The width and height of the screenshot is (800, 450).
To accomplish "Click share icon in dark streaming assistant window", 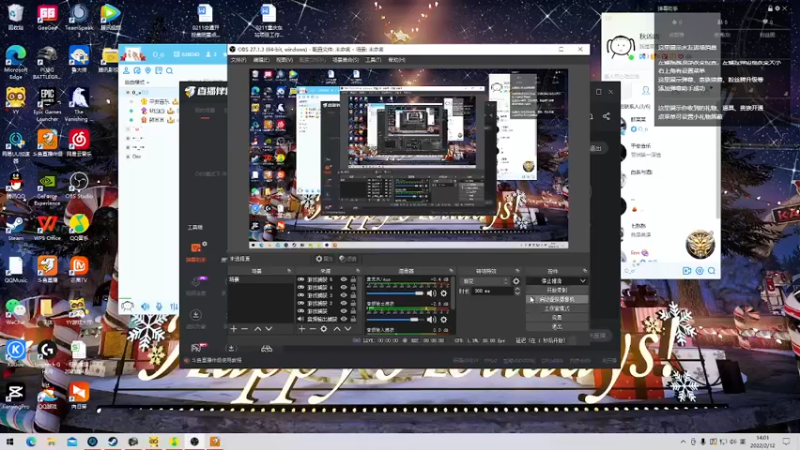I will pyautogui.click(x=606, y=116).
